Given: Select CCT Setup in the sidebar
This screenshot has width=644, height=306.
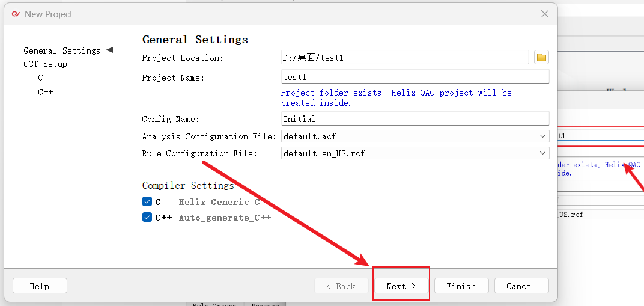Looking at the screenshot, I should (45, 64).
